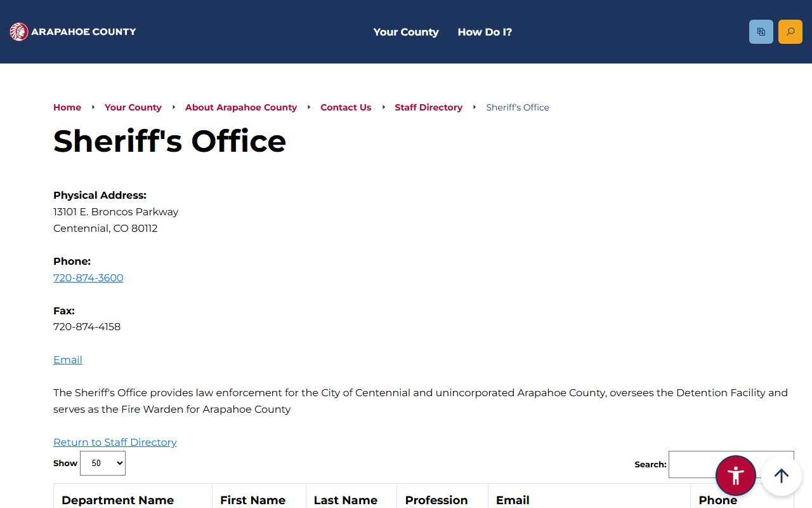Open the Your County menu
812x508 pixels.
406,32
